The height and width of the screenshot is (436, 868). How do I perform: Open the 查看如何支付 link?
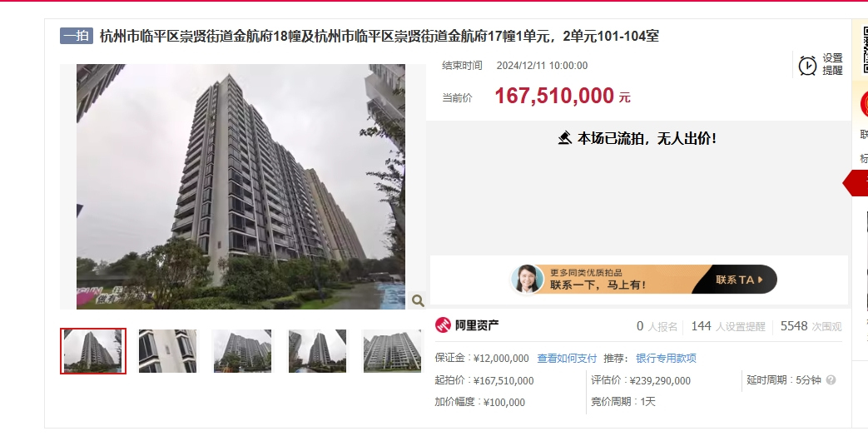tap(567, 359)
